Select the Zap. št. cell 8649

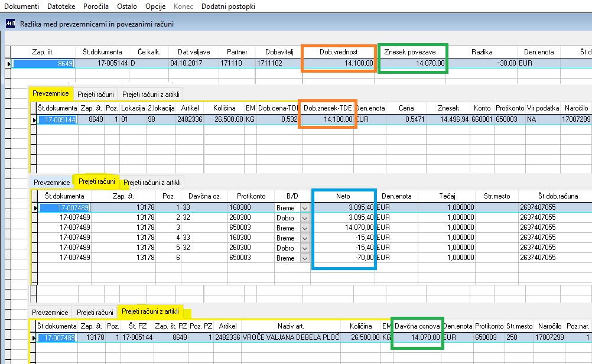43,63
